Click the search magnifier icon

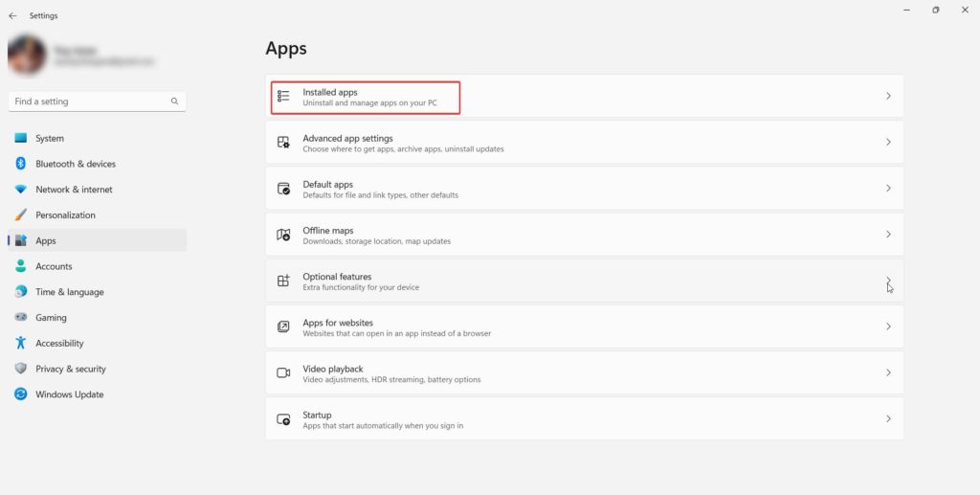(174, 101)
